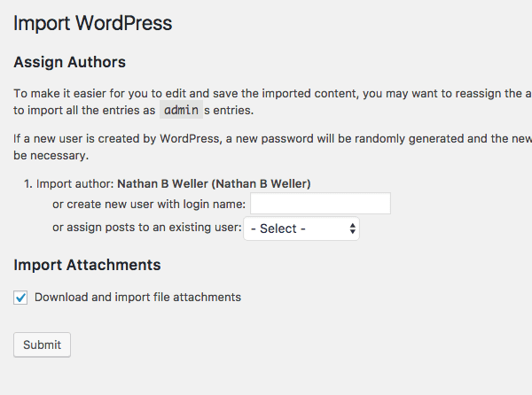Click the "or create new user with login name" label
Screen dimensions: 532x395
coord(149,205)
